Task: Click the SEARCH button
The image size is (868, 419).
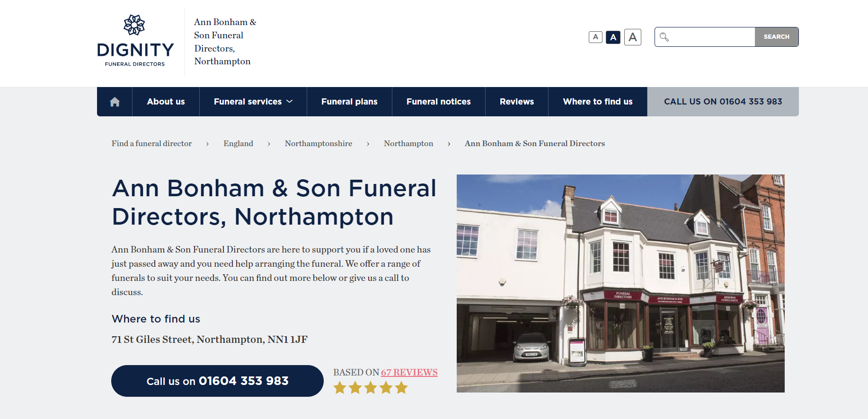Action: (777, 37)
